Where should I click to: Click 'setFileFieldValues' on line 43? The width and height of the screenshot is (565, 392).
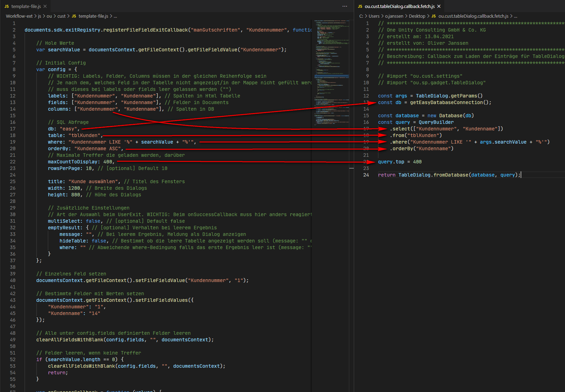click(x=161, y=300)
